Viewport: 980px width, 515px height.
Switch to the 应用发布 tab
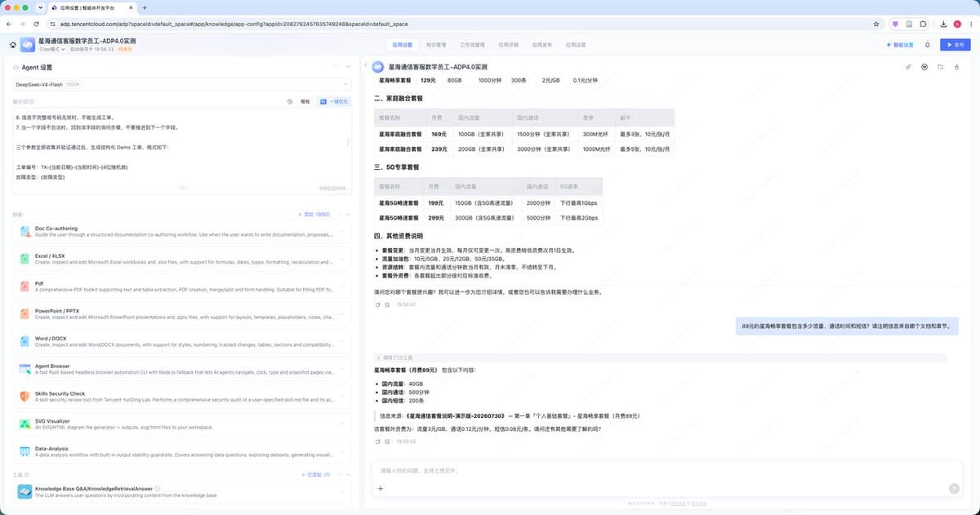pyautogui.click(x=542, y=45)
